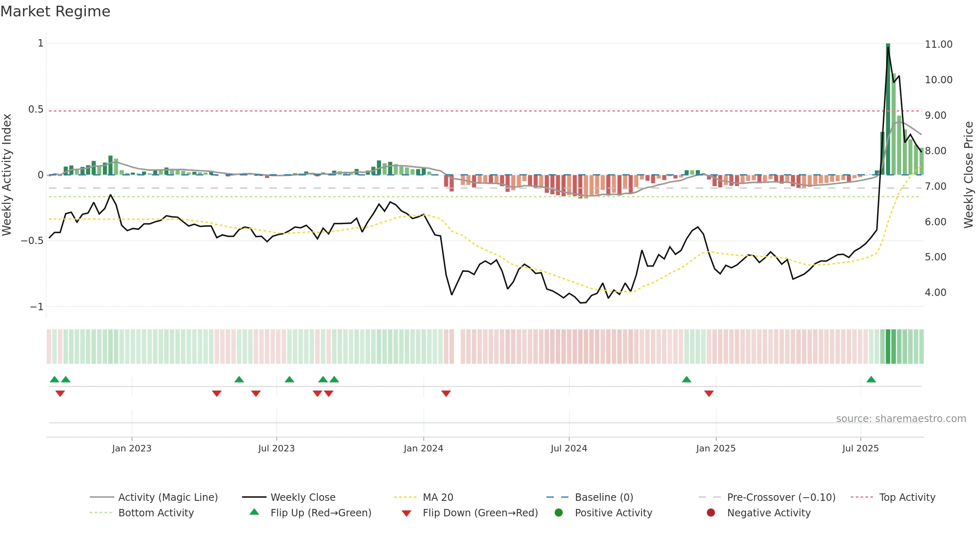Screen dimensions: 980x551
Task: Click the Weekly Close Price axis title
Action: click(969, 175)
